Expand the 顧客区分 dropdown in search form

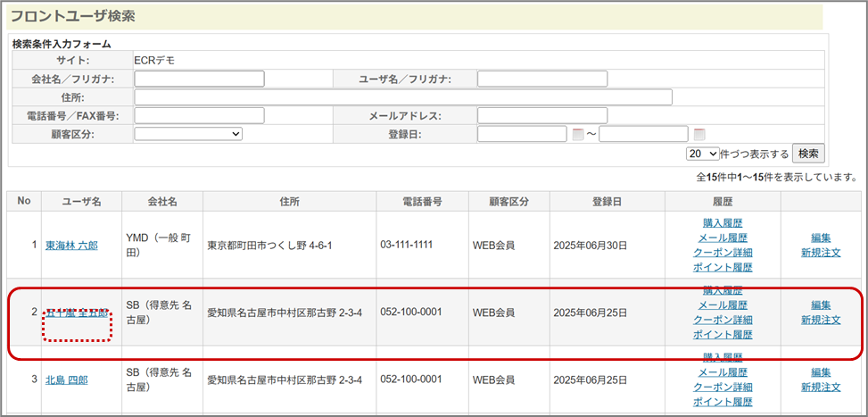188,134
